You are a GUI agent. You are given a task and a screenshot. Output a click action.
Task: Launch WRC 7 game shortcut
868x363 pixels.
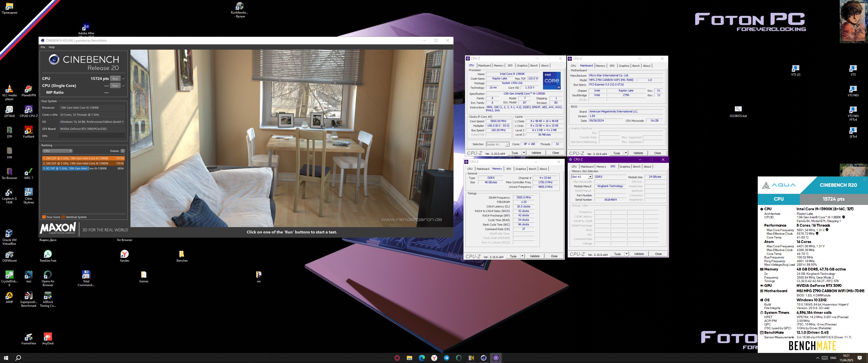29,173
